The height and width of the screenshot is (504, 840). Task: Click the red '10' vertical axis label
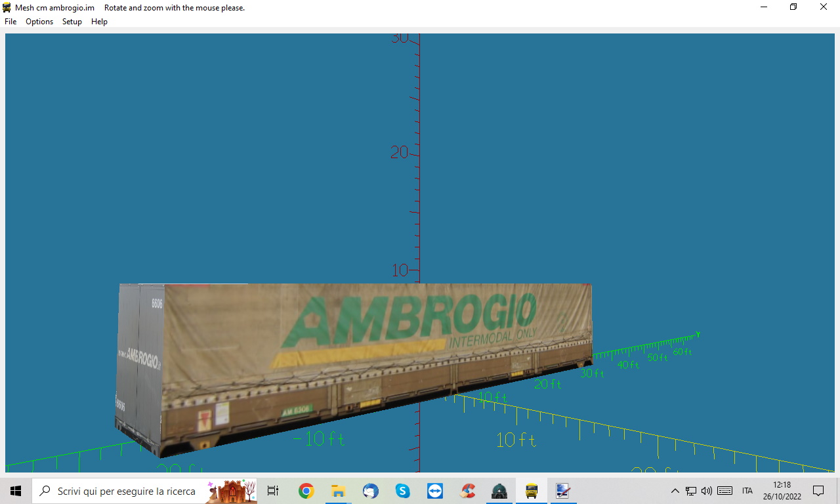click(x=400, y=270)
